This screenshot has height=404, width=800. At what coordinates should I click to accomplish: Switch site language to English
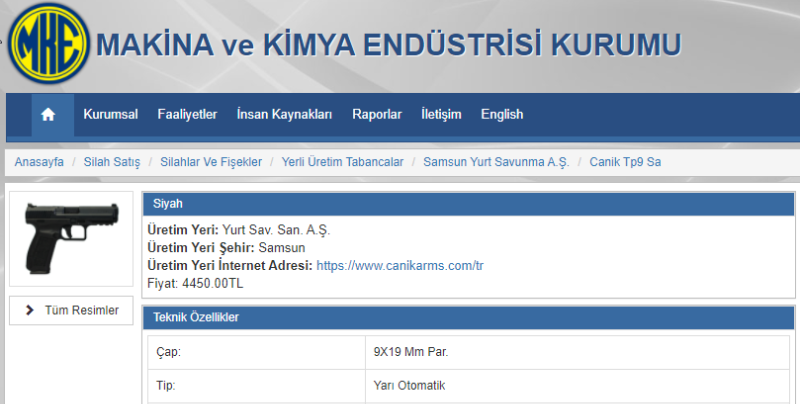[502, 114]
